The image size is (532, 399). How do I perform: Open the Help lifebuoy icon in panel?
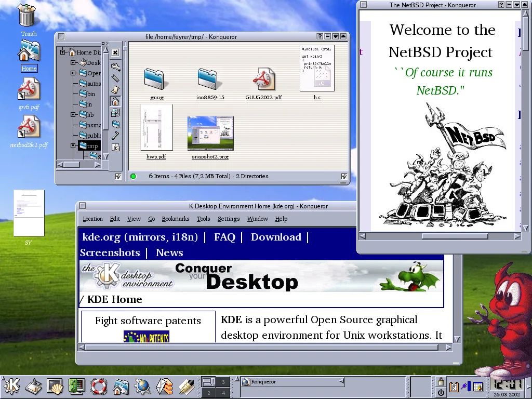99,386
